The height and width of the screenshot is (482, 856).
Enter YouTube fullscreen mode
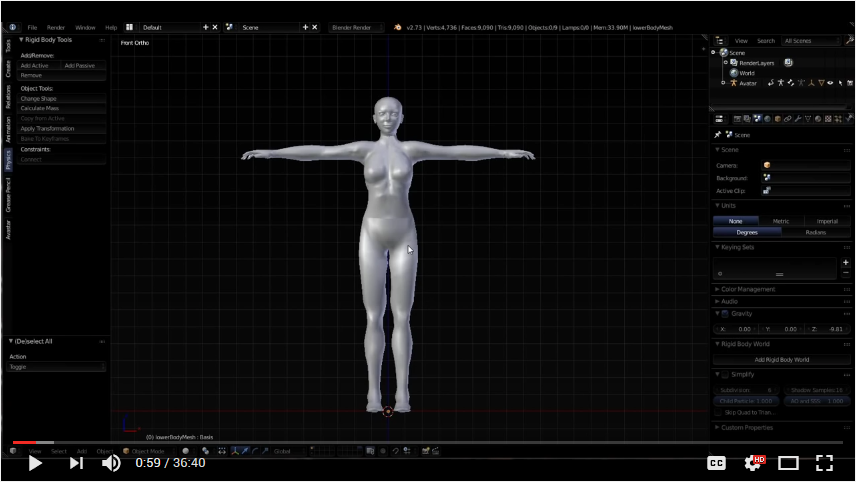824,463
